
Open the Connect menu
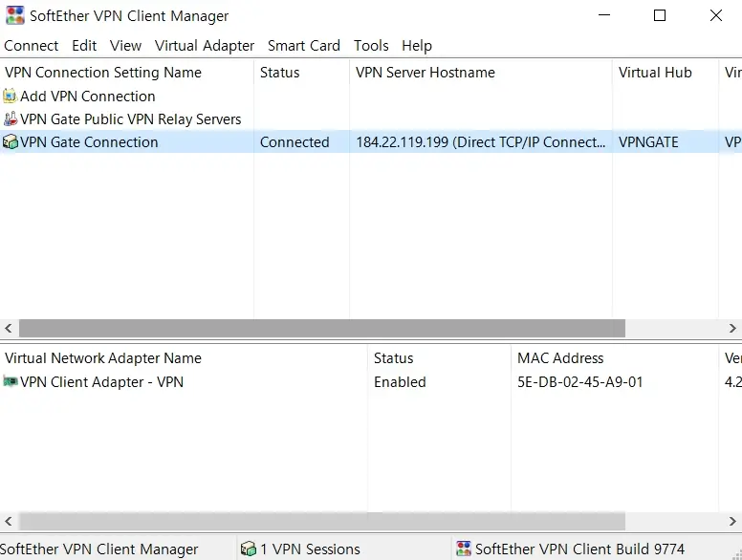coord(32,46)
